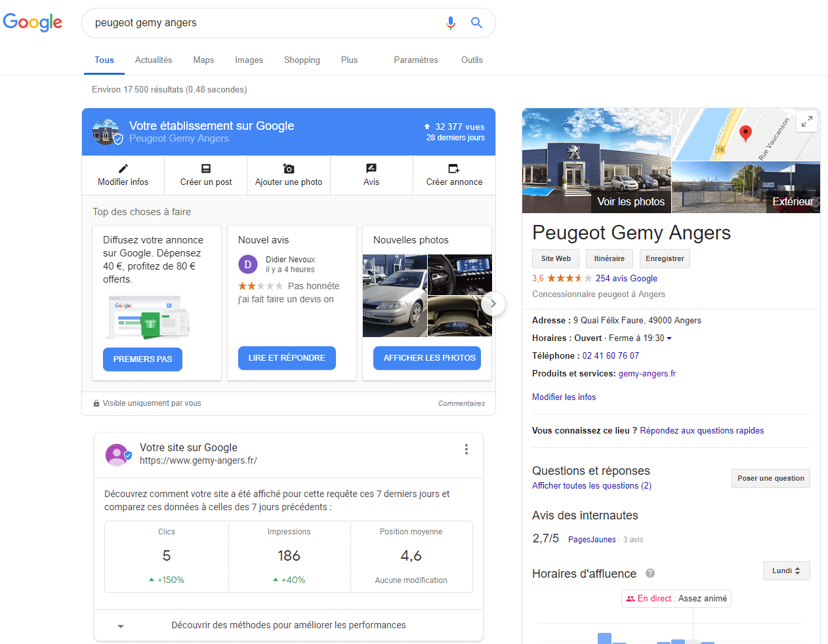Viewport: 828px width, 644px height.
Task: Click the pencil icon above Modifier infos
Action: click(x=123, y=169)
